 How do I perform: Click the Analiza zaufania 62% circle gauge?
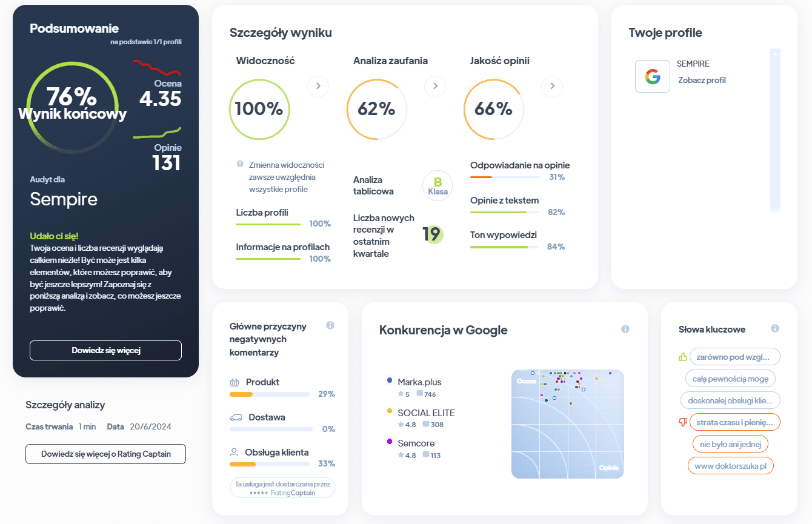376,109
